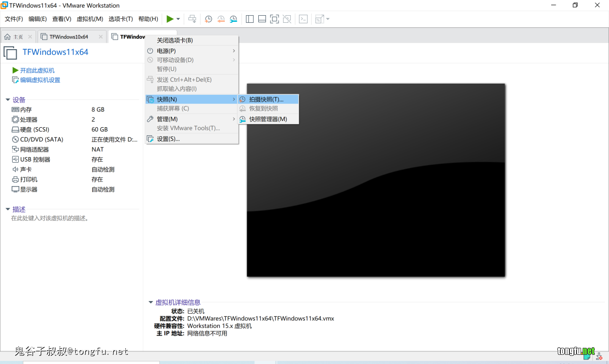Click the revert to snapshot toolbar icon
This screenshot has height=364, width=609.
point(221,19)
